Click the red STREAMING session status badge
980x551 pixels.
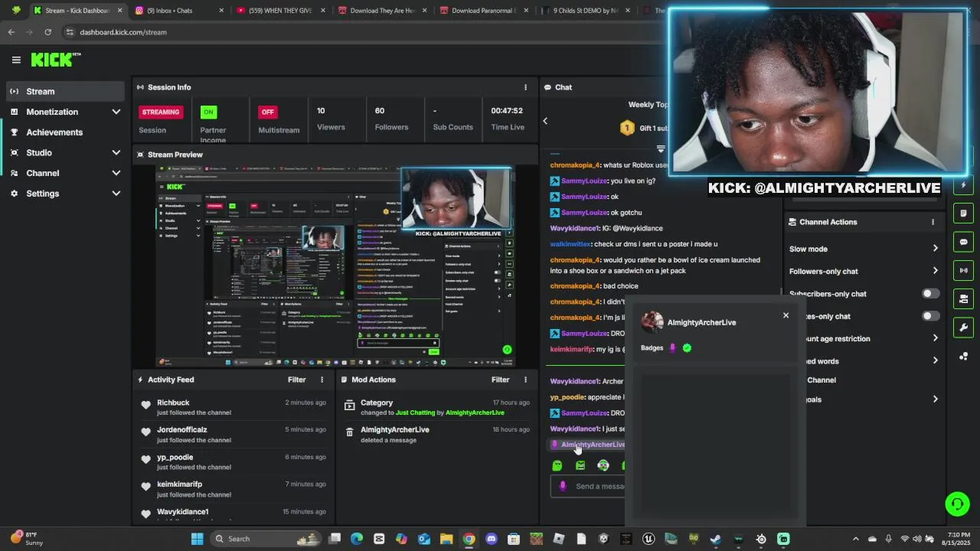tap(160, 112)
